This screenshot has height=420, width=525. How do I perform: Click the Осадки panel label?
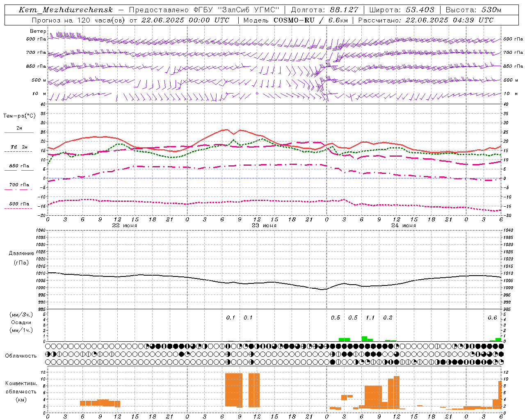click(x=21, y=322)
